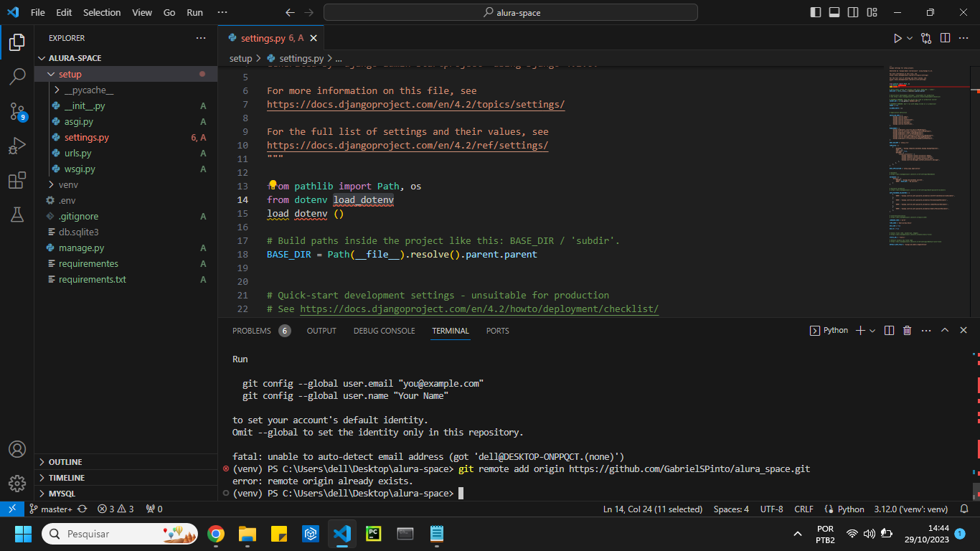Click master+ branch in status bar
980x551 pixels.
tap(51, 509)
